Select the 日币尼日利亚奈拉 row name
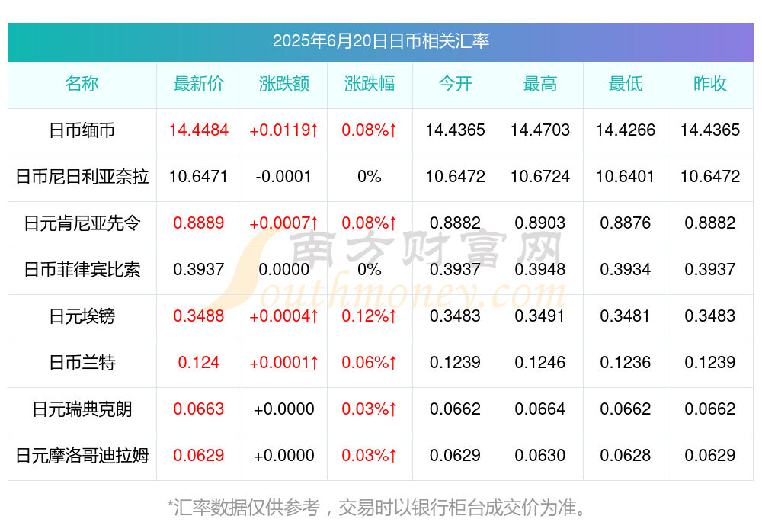Screen dimensions: 762x532 point(82,177)
